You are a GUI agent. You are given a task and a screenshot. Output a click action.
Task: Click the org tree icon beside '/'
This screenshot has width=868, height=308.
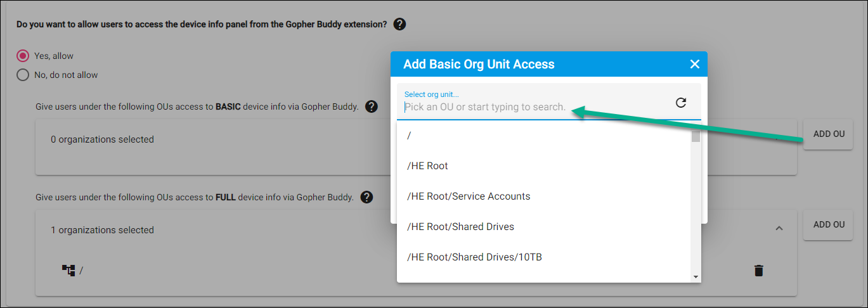(68, 271)
